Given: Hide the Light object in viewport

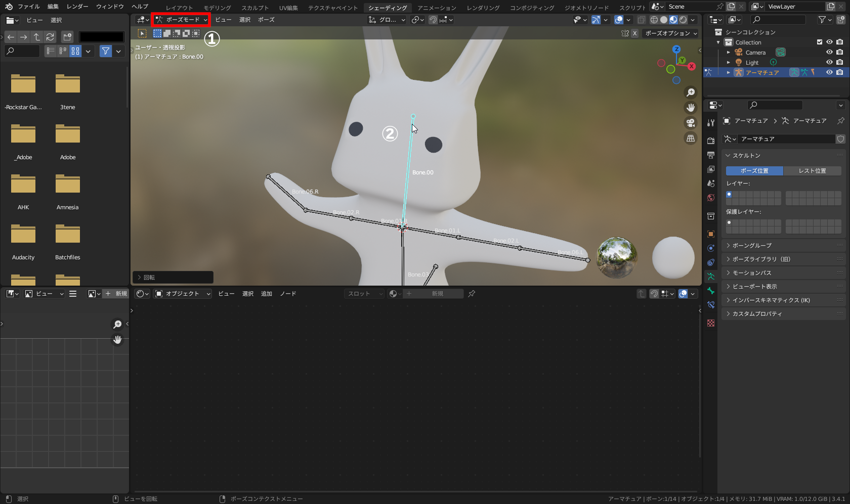Looking at the screenshot, I should (x=829, y=62).
